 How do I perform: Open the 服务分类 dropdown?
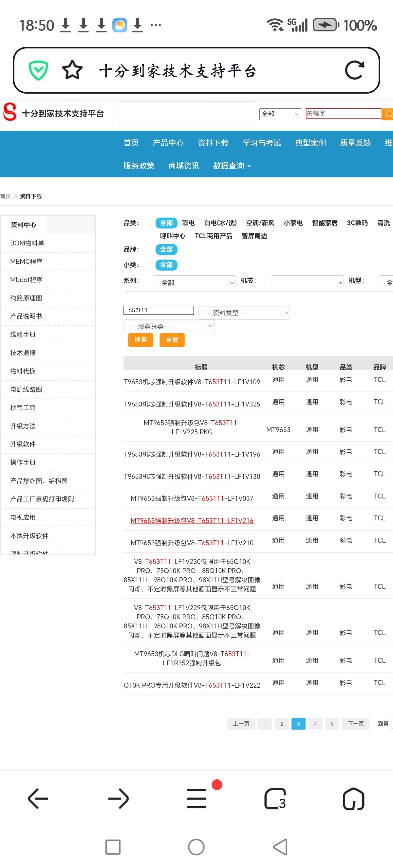click(169, 327)
